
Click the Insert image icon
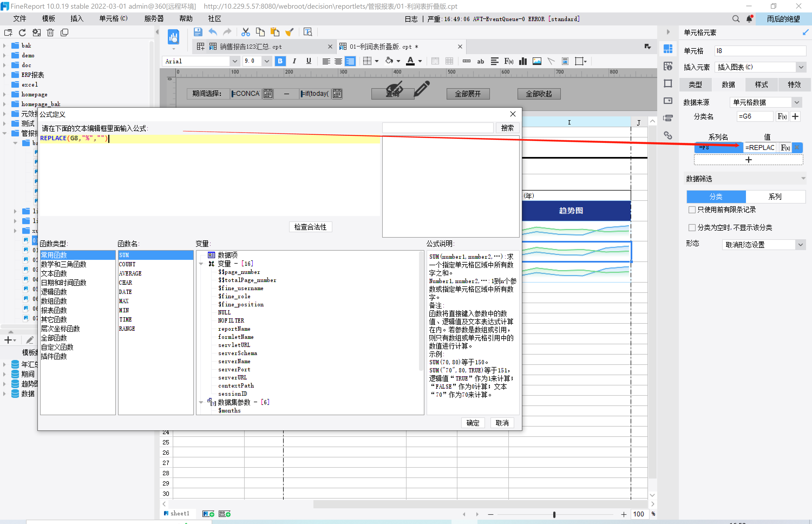(537, 61)
